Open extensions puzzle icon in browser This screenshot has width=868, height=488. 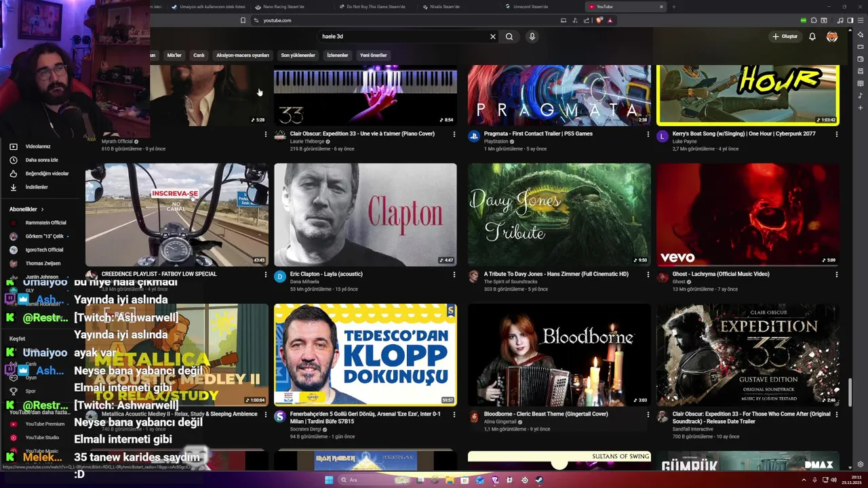[x=814, y=20]
